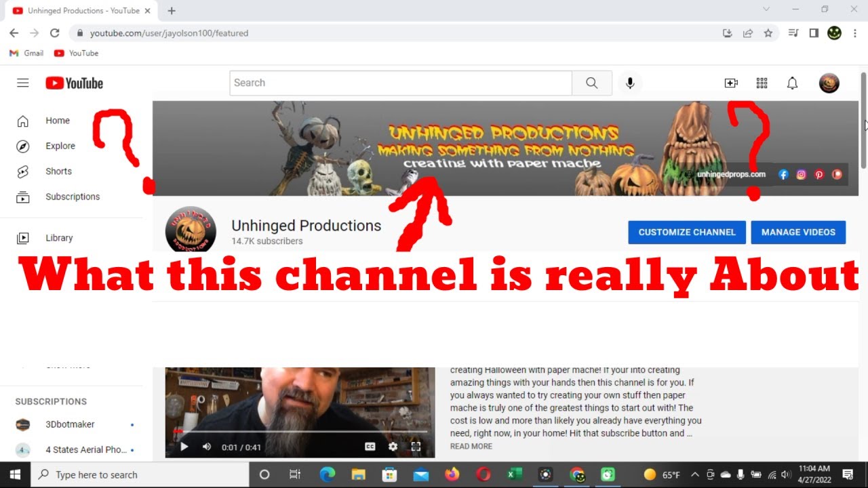This screenshot has width=868, height=488.
Task: Click the install app icon in address bar
Action: [x=728, y=33]
